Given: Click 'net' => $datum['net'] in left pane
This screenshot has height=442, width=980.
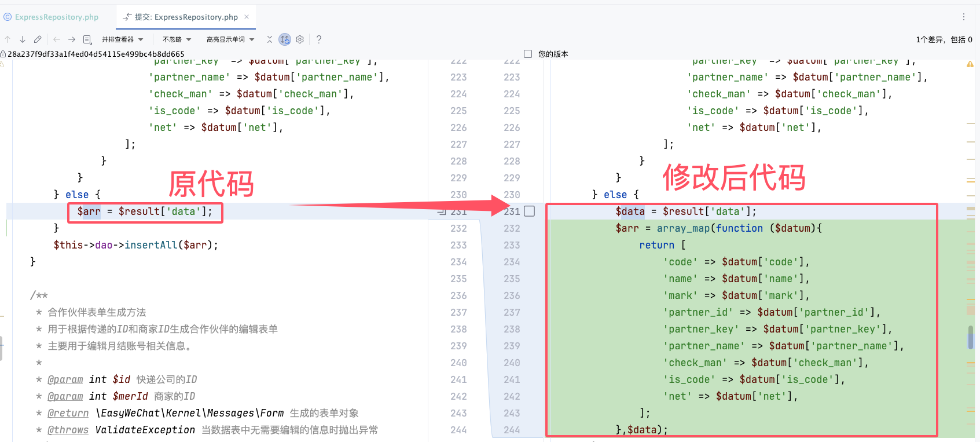Looking at the screenshot, I should (x=216, y=127).
